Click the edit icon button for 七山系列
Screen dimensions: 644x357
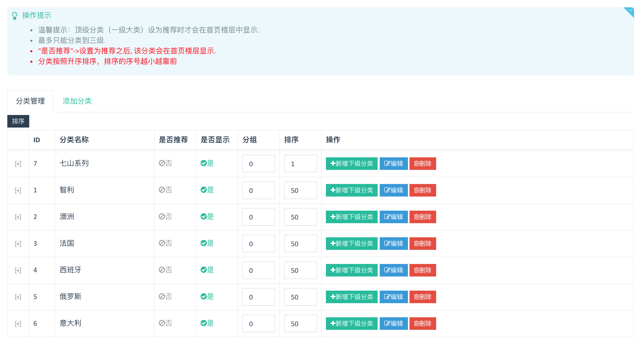(x=394, y=164)
